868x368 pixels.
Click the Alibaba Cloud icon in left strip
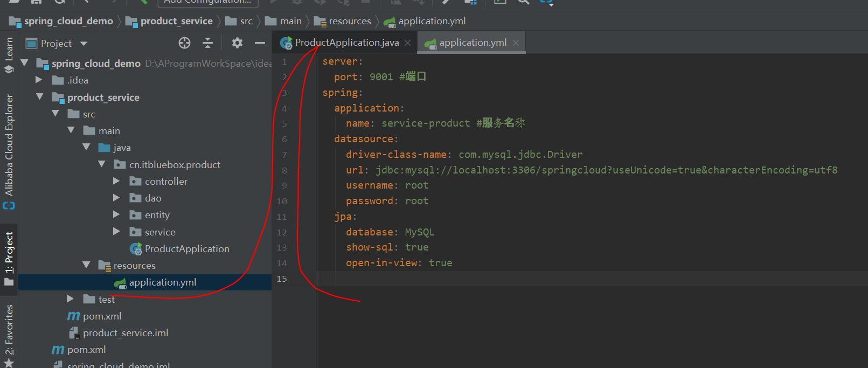coord(9,206)
